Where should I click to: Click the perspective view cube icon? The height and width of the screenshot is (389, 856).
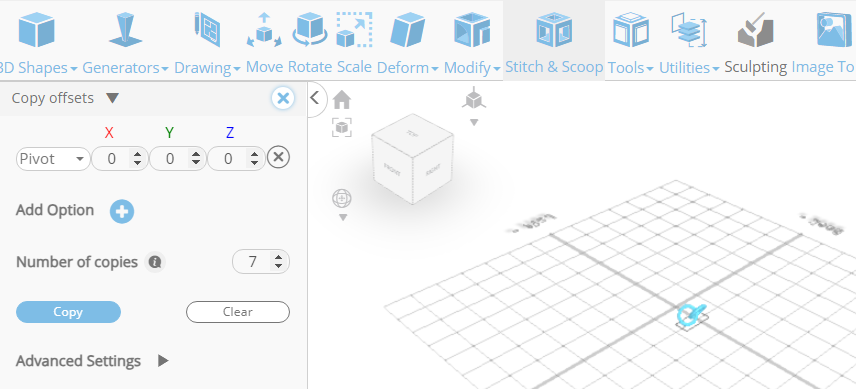pyautogui.click(x=474, y=99)
